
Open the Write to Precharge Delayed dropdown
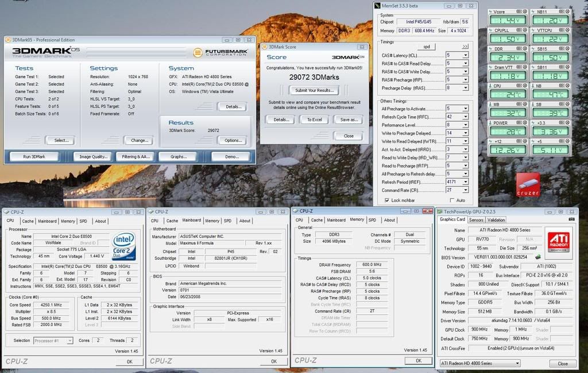click(465, 133)
